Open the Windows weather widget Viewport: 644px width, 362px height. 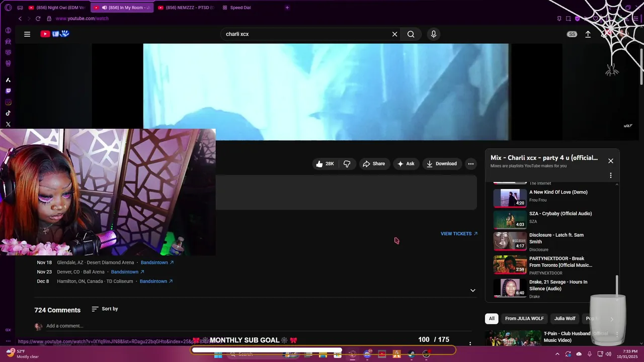(x=22, y=354)
